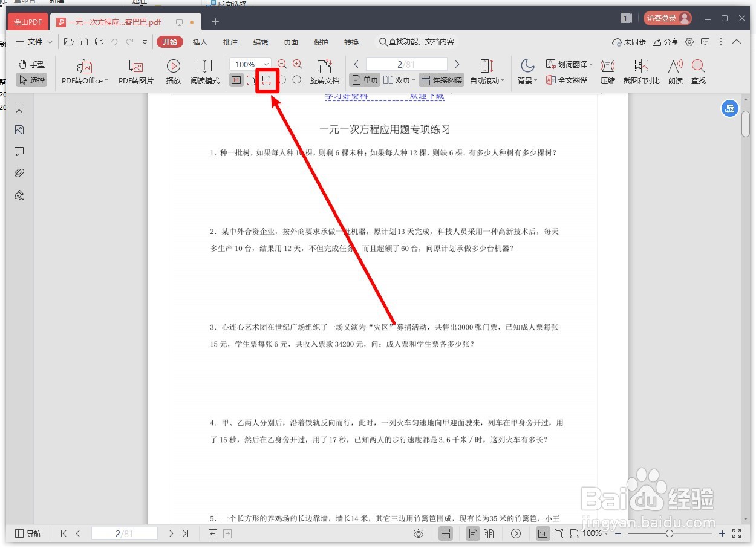This screenshot has width=756, height=548.
Task: Jump to last page in status bar
Action: click(x=186, y=533)
